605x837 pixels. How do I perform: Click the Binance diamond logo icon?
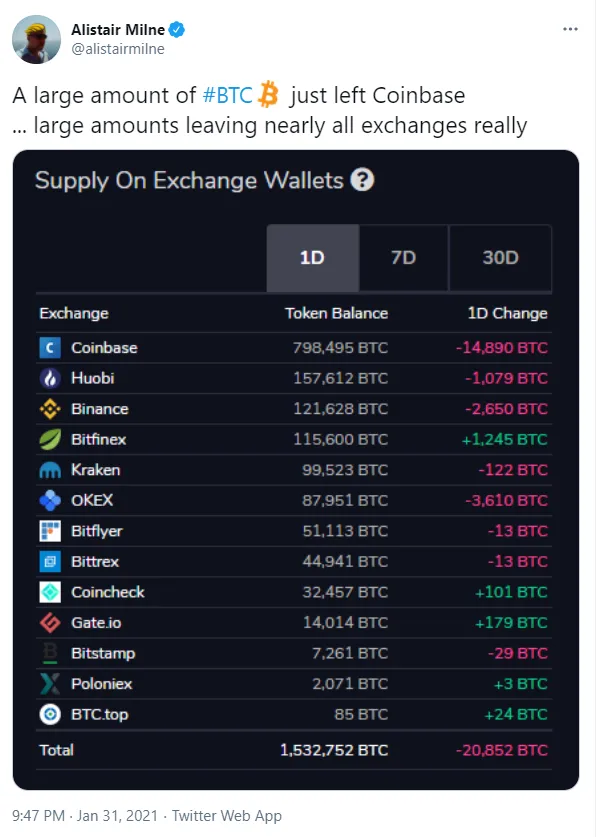(x=50, y=409)
